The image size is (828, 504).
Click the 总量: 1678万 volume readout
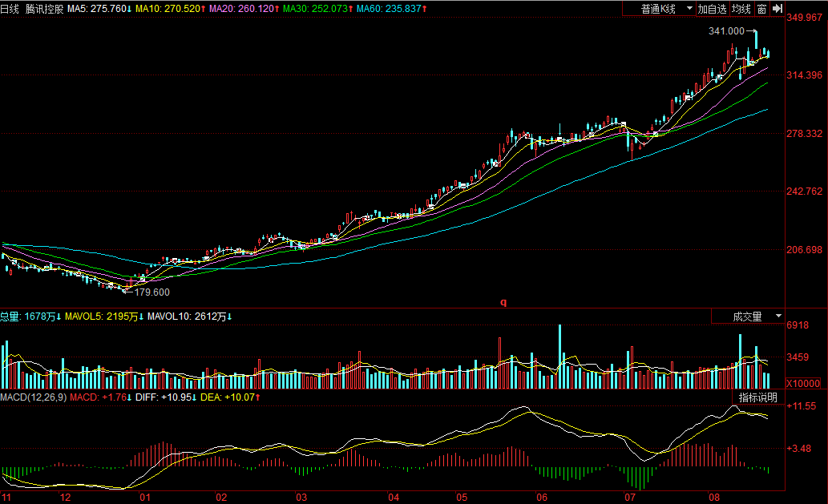click(x=30, y=317)
